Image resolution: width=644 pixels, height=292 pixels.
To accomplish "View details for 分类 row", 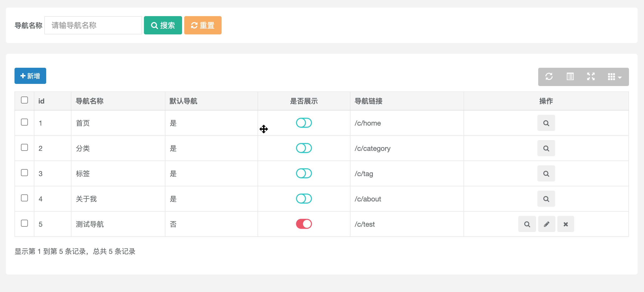I will tap(546, 148).
